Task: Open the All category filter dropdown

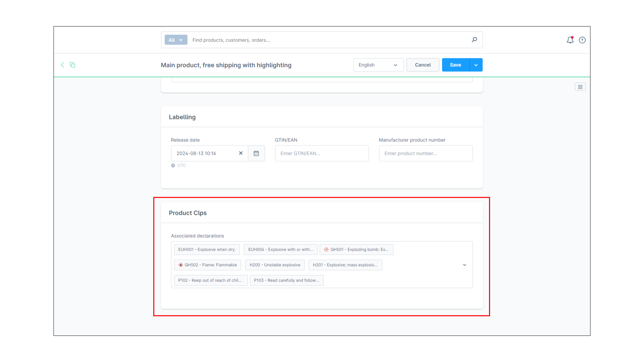Action: (175, 40)
